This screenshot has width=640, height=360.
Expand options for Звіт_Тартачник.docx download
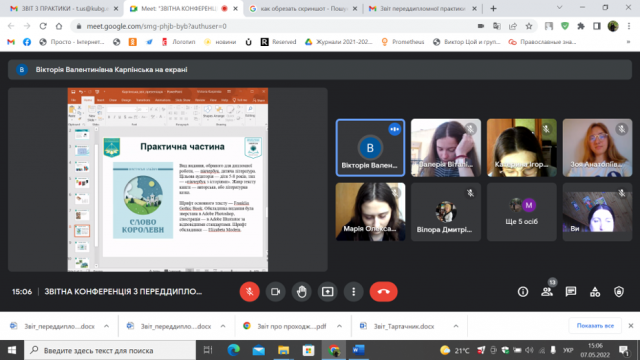tap(456, 326)
